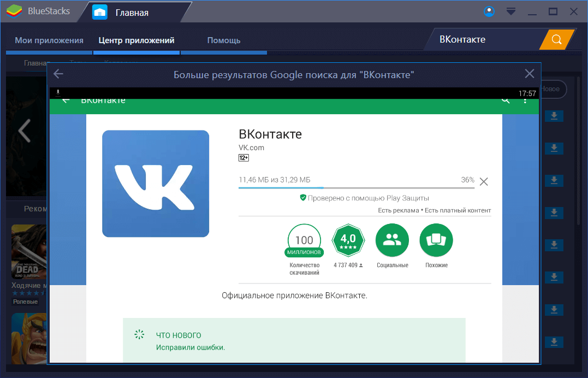The height and width of the screenshot is (378, 588).
Task: Click the Исправили ошибки changelog text
Action: pos(191,347)
